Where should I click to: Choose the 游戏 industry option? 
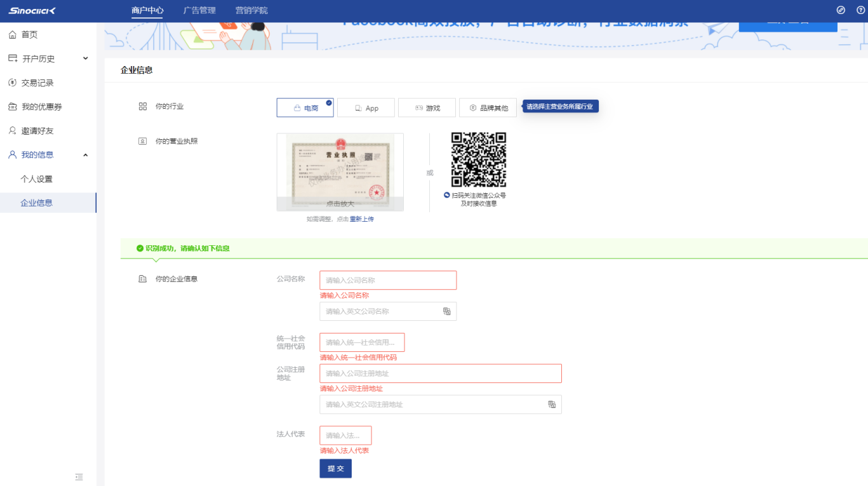(x=427, y=108)
